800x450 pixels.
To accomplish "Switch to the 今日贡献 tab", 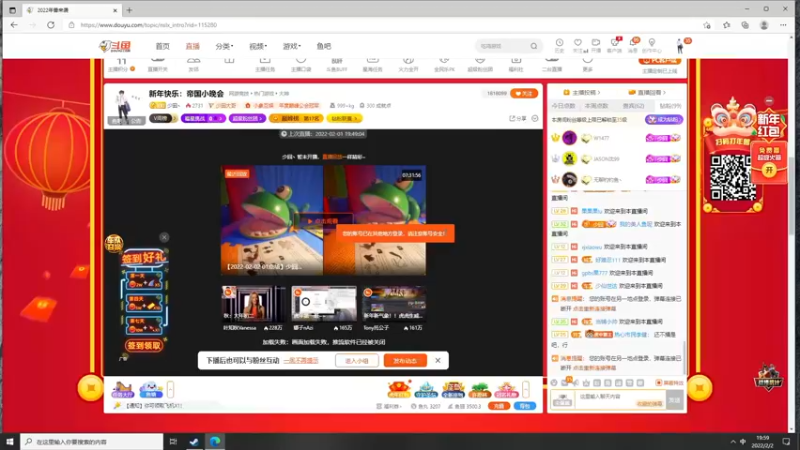I will 563,106.
